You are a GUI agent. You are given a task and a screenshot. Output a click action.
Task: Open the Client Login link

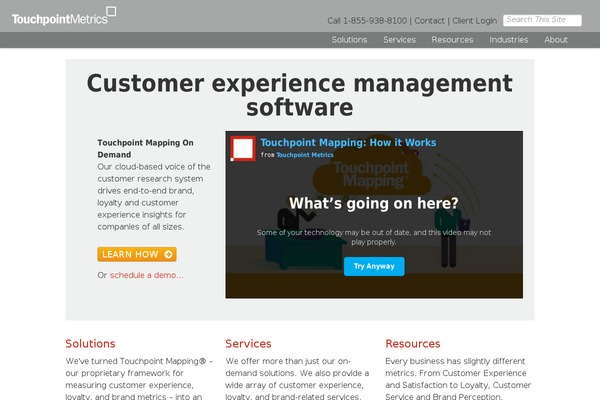474,21
